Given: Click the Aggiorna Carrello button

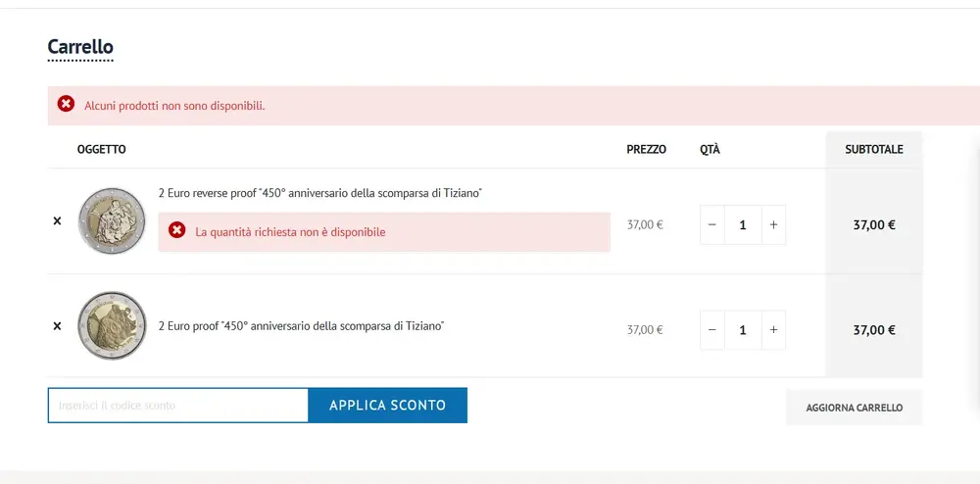Looking at the screenshot, I should 854,408.
